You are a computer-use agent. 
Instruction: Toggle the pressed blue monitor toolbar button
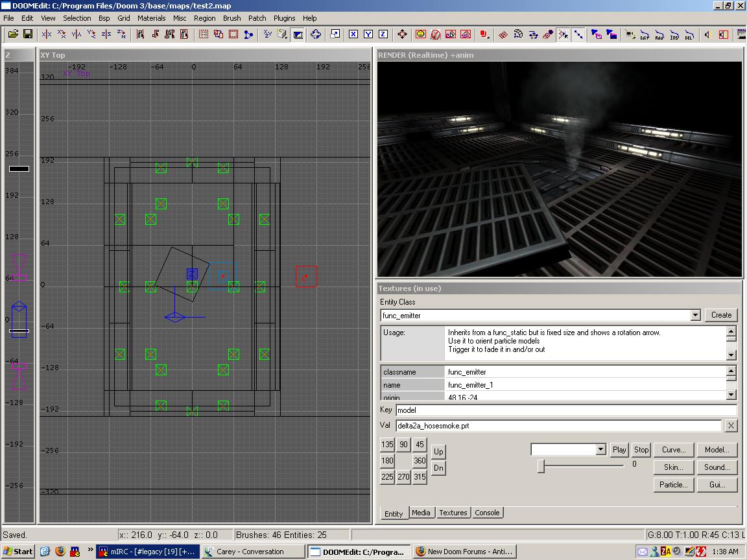coord(298,34)
